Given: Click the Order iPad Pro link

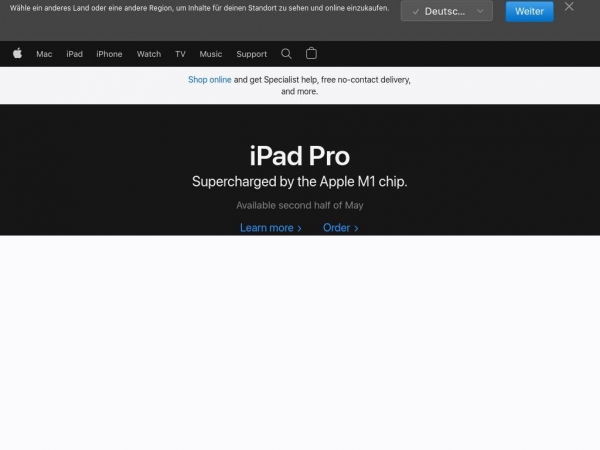Looking at the screenshot, I should pyautogui.click(x=341, y=228).
